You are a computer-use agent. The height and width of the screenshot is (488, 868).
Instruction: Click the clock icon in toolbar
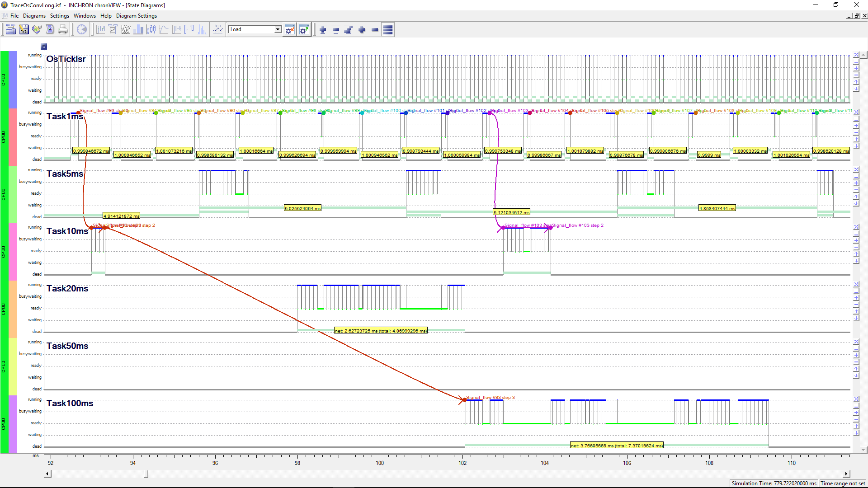tap(81, 30)
